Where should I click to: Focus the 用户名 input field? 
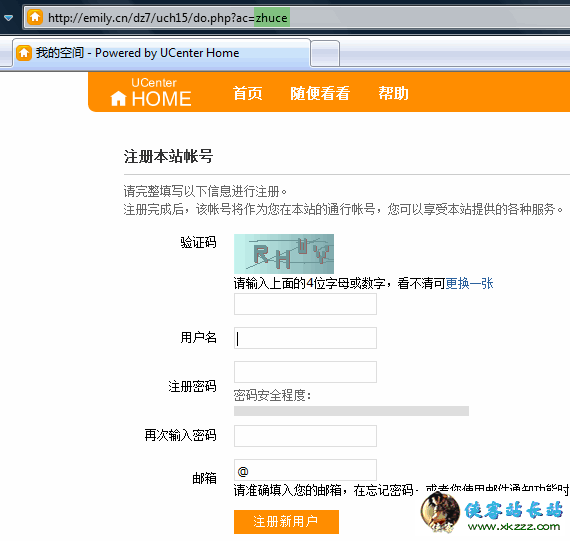[305, 338]
